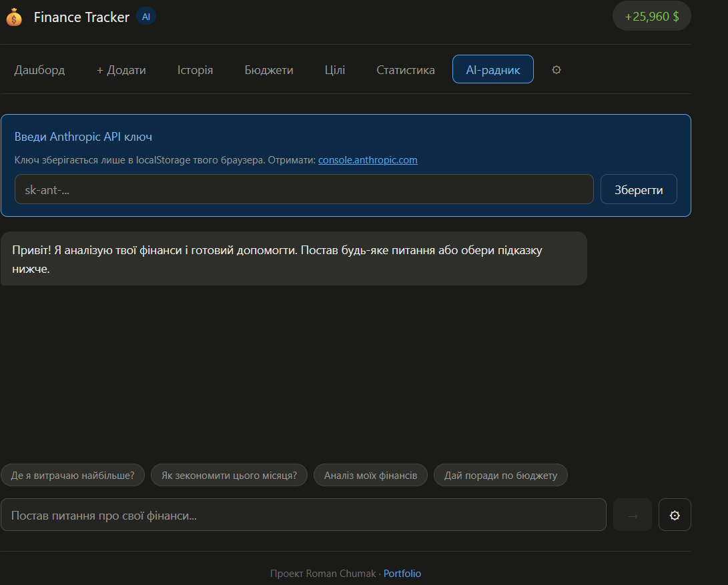Go to the Історія tab
This screenshot has width=728, height=585.
195,69
